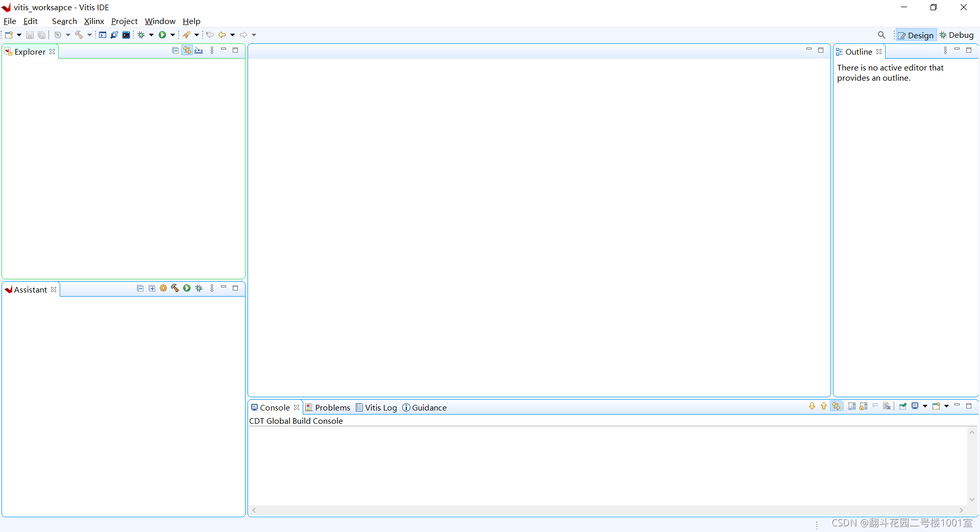Viewport: 980px width, 532px height.
Task: Select the Guidance tab
Action: (424, 407)
